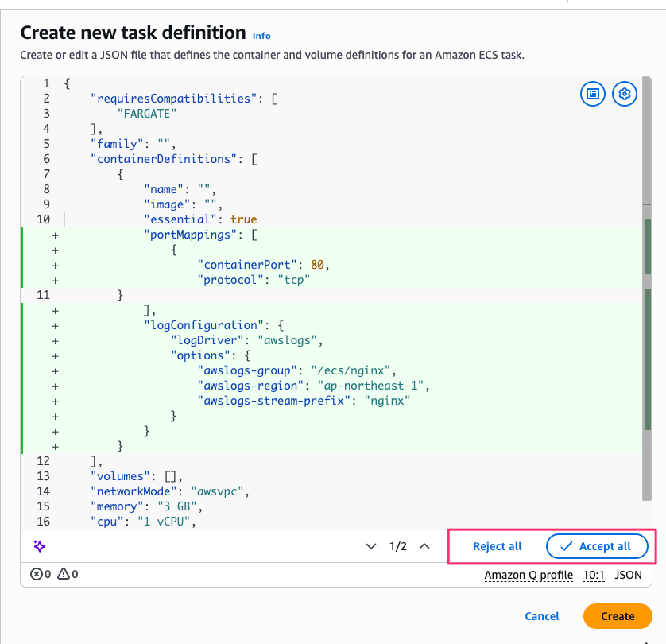Click the JSON language label
666x644 pixels.
coord(628,575)
